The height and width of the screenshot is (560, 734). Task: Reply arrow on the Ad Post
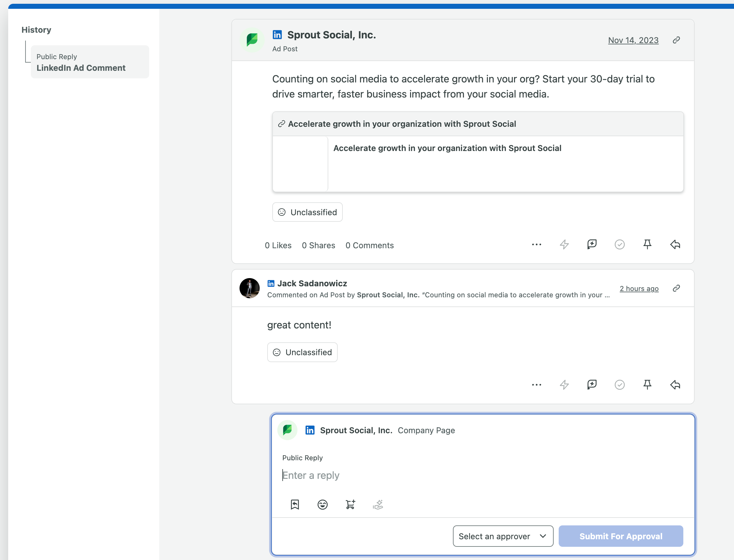click(675, 244)
